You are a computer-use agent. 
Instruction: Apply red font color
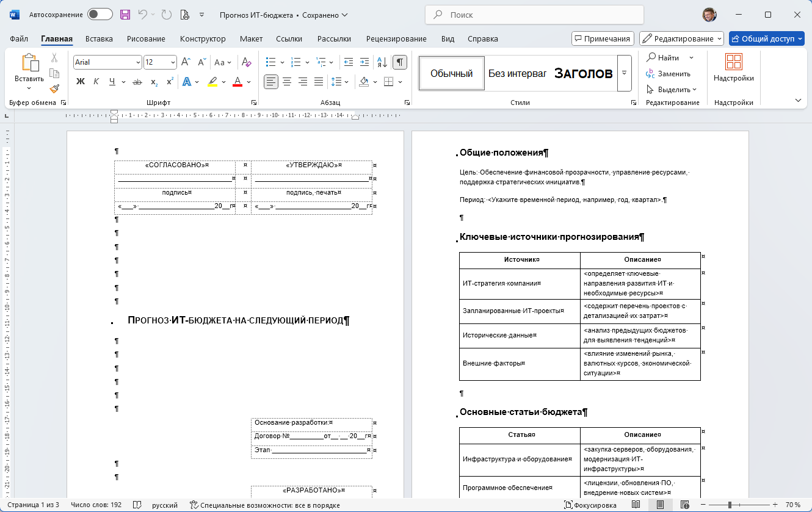tap(237, 82)
